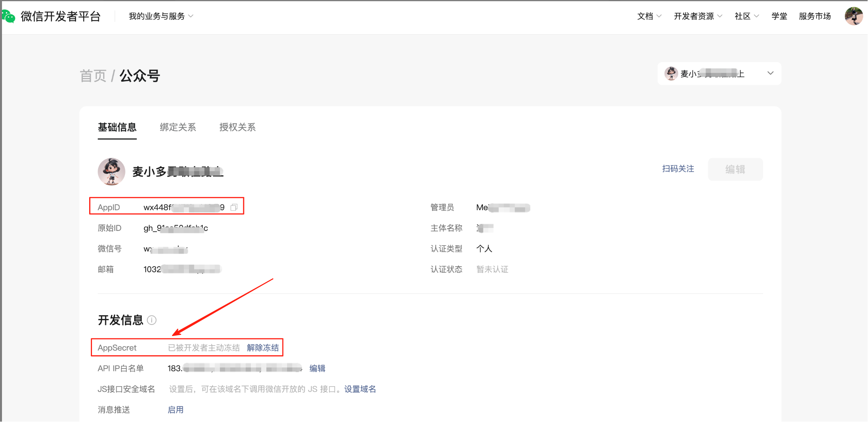Click the 主体名称 value
Viewport: 868px width, 422px height.
[485, 228]
